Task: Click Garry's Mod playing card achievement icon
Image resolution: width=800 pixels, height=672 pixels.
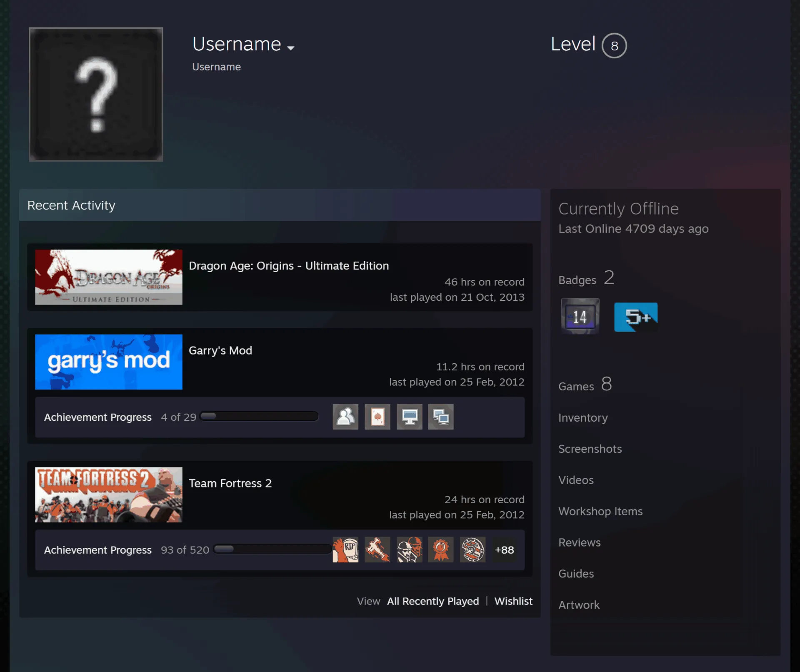Action: (x=377, y=417)
